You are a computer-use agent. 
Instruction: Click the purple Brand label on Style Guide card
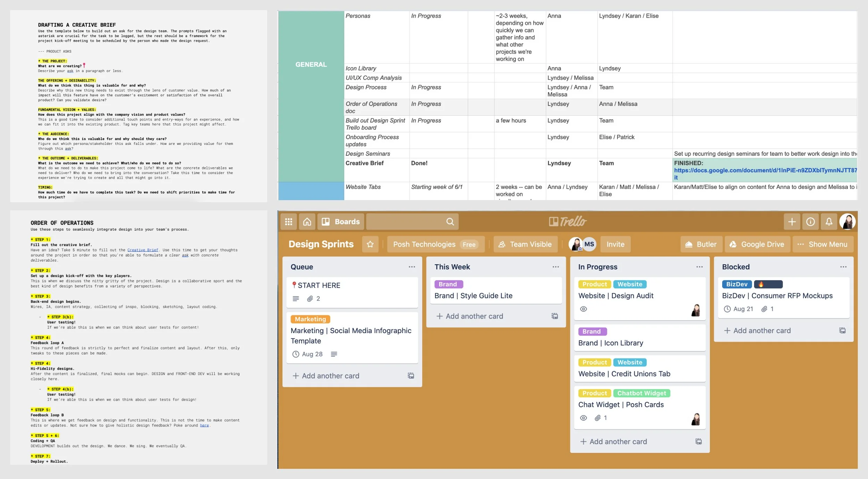(448, 284)
